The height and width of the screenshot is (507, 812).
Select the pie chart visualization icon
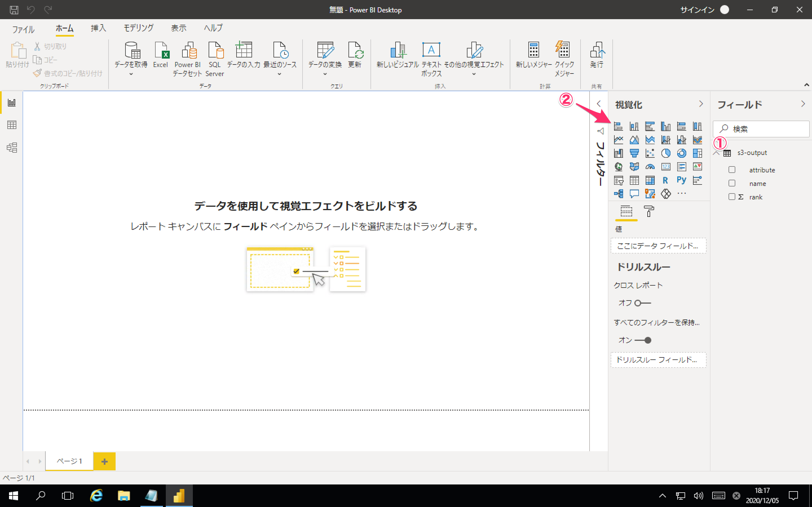[x=665, y=153]
